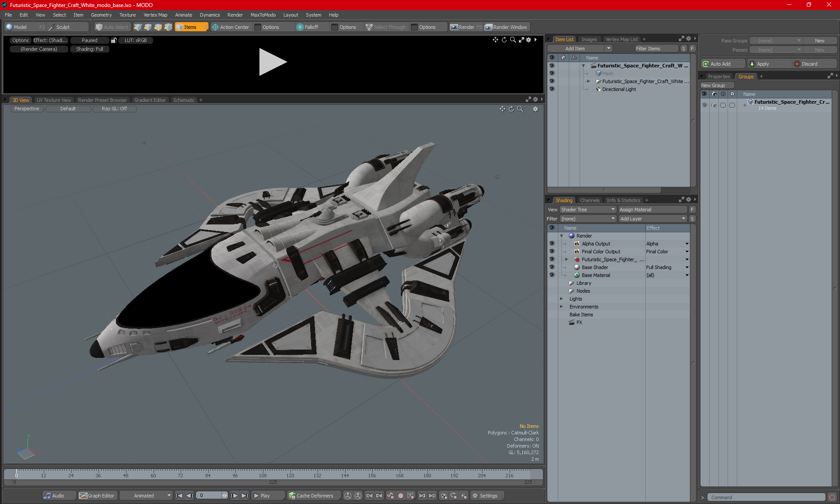The height and width of the screenshot is (504, 840).
Task: Expand the Lights tree item
Action: click(x=561, y=298)
